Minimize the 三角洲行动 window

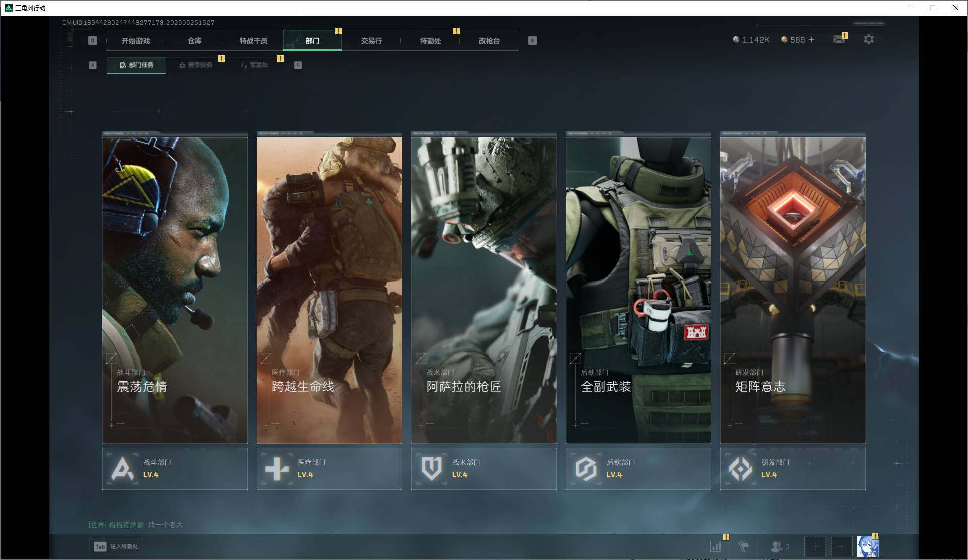910,8
